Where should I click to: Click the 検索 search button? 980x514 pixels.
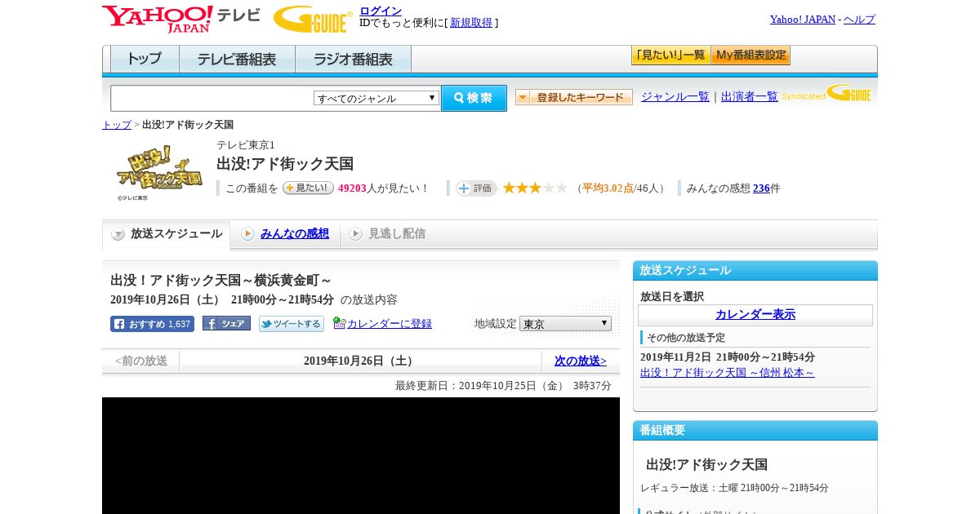(474, 98)
